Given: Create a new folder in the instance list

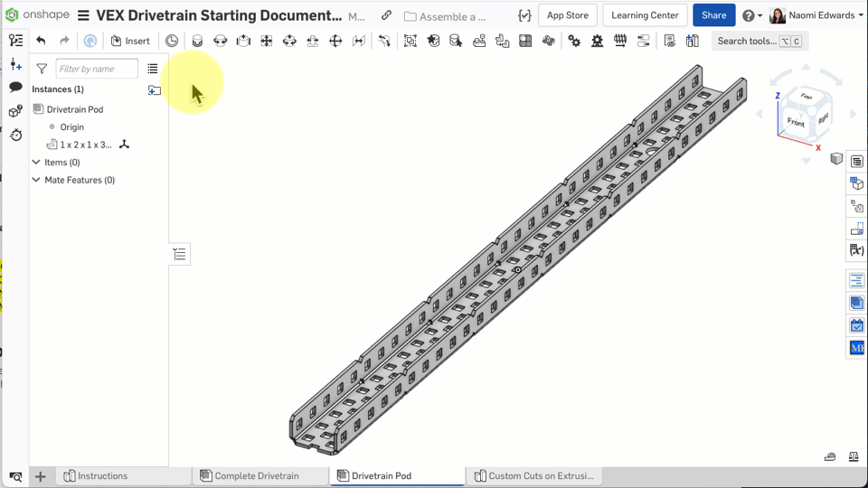Looking at the screenshot, I should coord(155,89).
